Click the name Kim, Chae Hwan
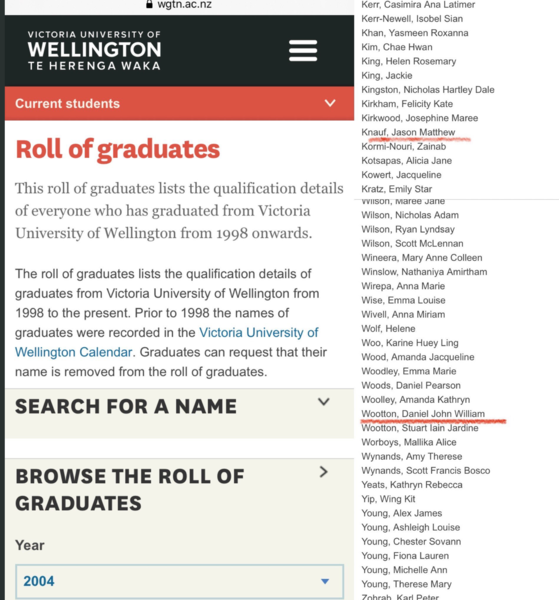 397,47
